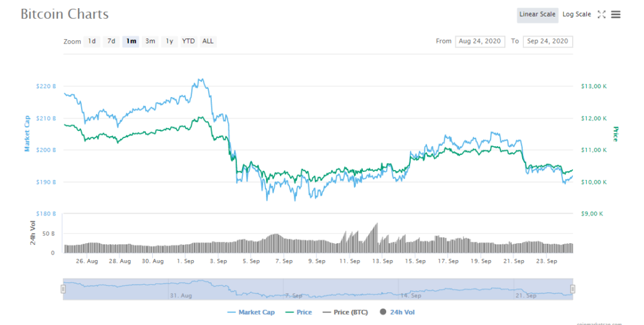Toggle Market Cap series in legend
644x325 pixels.
click(x=251, y=312)
